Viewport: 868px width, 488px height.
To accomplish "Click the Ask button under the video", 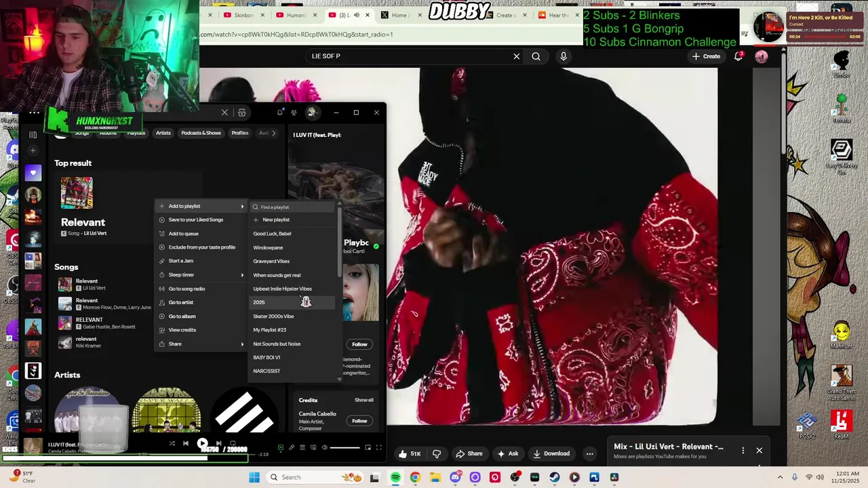I will (x=508, y=453).
